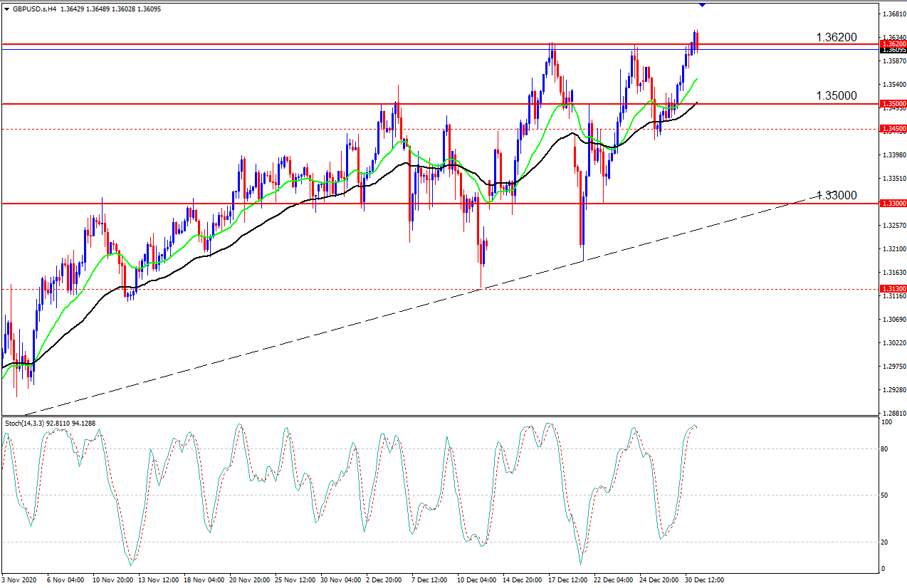Click the 17 Dec 12:00 time label
907x588 pixels.
(x=568, y=580)
